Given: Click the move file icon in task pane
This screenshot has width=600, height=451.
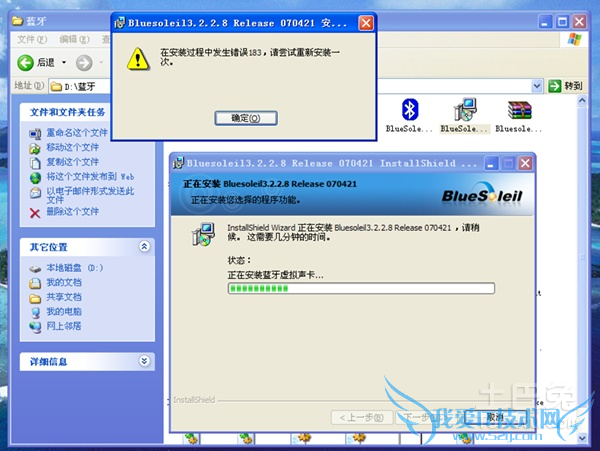Looking at the screenshot, I should (35, 148).
